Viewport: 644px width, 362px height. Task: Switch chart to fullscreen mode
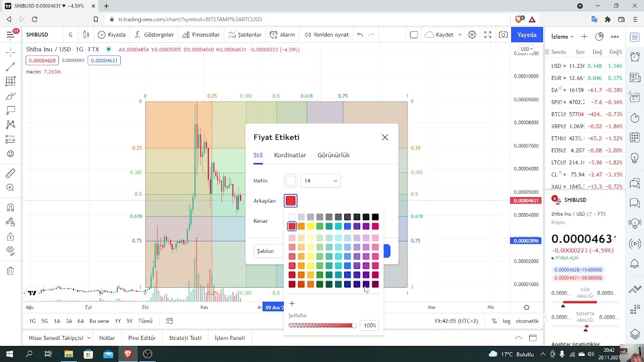(x=488, y=35)
